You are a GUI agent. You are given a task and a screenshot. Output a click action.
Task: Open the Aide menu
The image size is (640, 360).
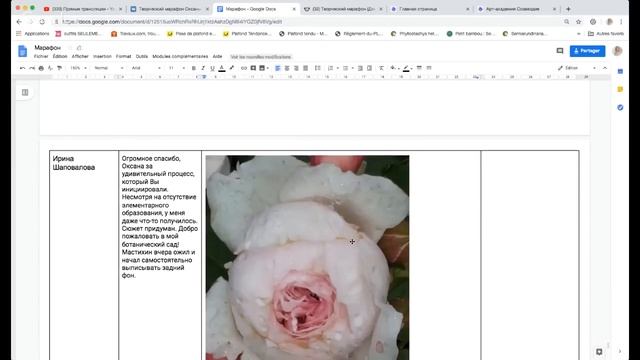tap(218, 56)
